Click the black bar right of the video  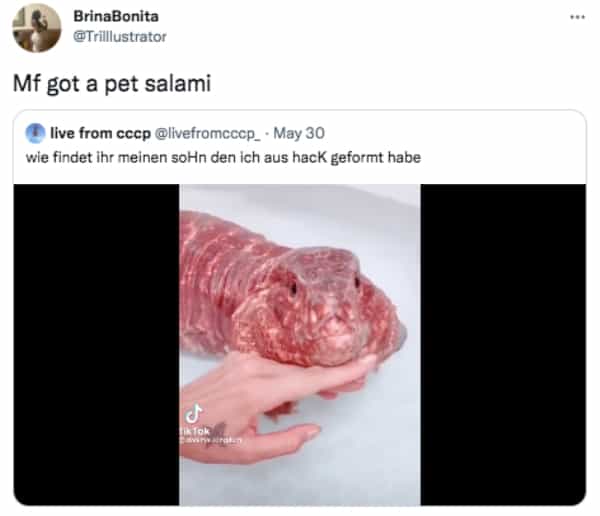(503, 345)
